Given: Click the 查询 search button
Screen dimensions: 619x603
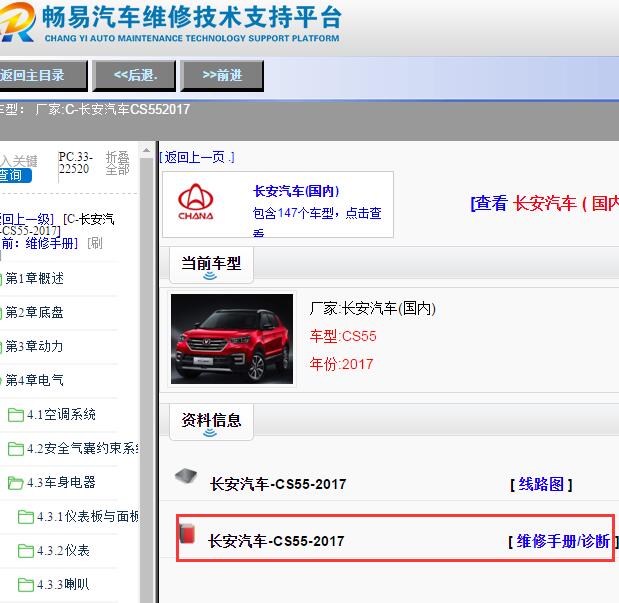Looking at the screenshot, I should pyautogui.click(x=15, y=175).
